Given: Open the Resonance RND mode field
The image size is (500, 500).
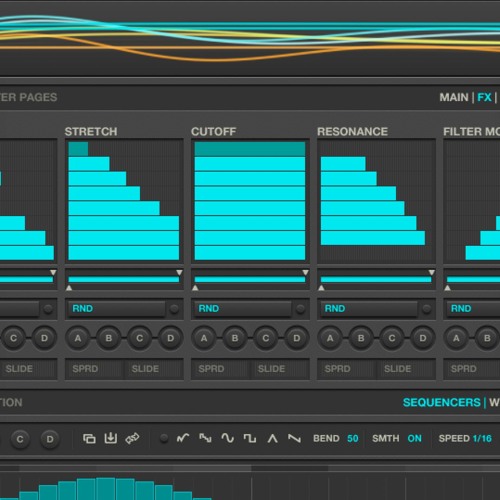Looking at the screenshot, I should pyautogui.click(x=369, y=309).
